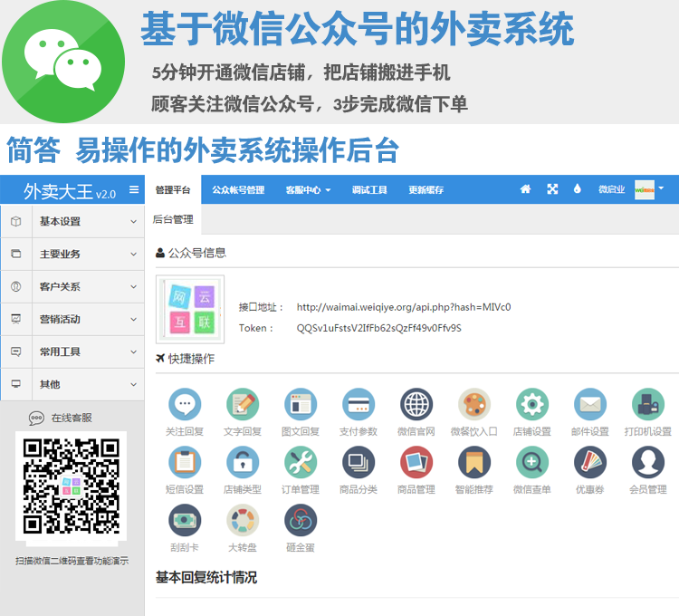Expand the 其他 sidebar section
679x616 pixels.
click(x=72, y=384)
